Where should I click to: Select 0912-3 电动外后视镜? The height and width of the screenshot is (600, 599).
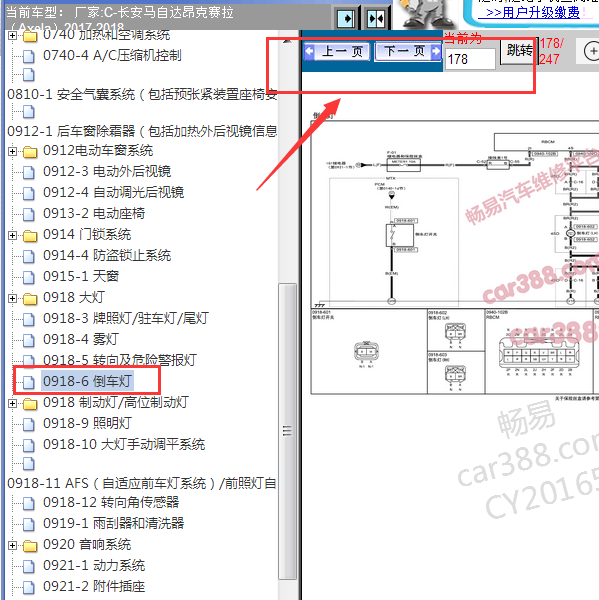[107, 171]
